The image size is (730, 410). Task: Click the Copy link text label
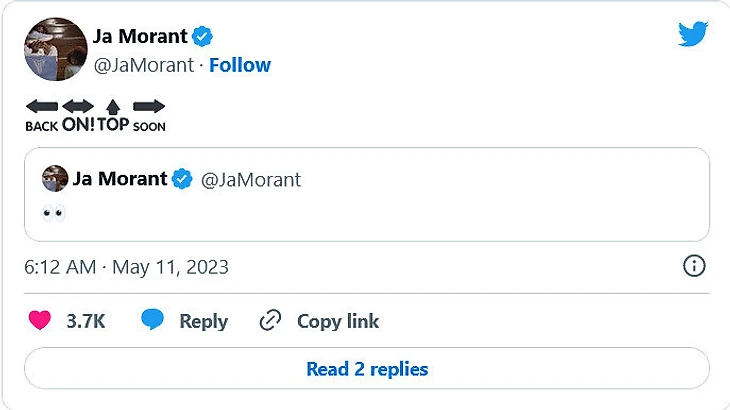tap(338, 321)
